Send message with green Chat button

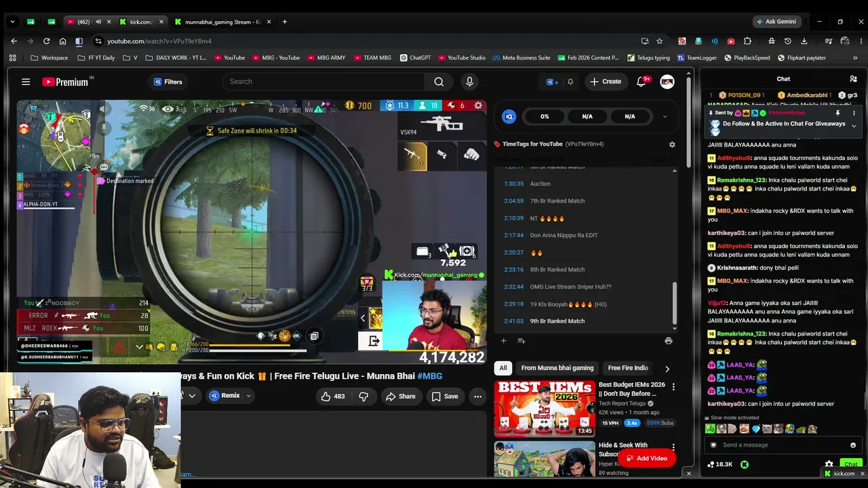click(x=850, y=465)
